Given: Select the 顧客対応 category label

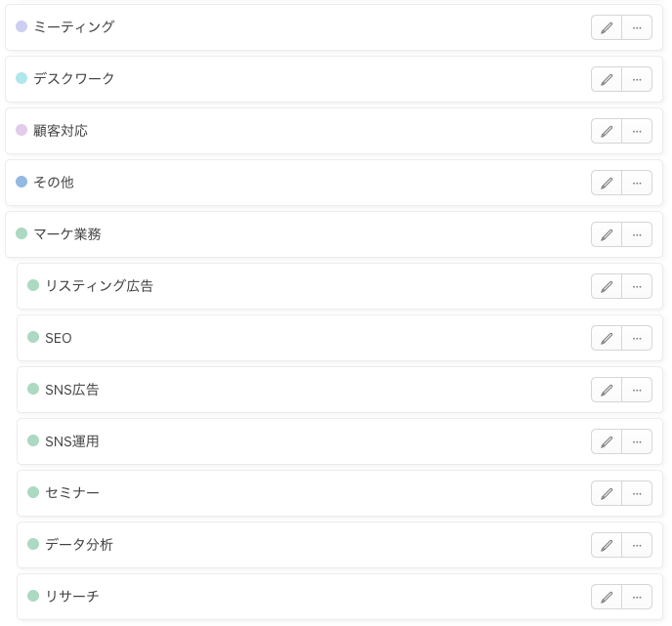Looking at the screenshot, I should click(61, 131).
